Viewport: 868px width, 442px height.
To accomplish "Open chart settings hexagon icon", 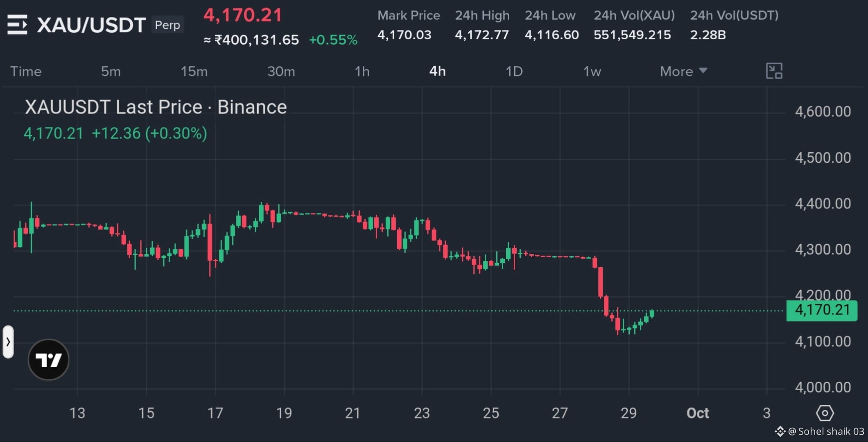I will pyautogui.click(x=825, y=413).
